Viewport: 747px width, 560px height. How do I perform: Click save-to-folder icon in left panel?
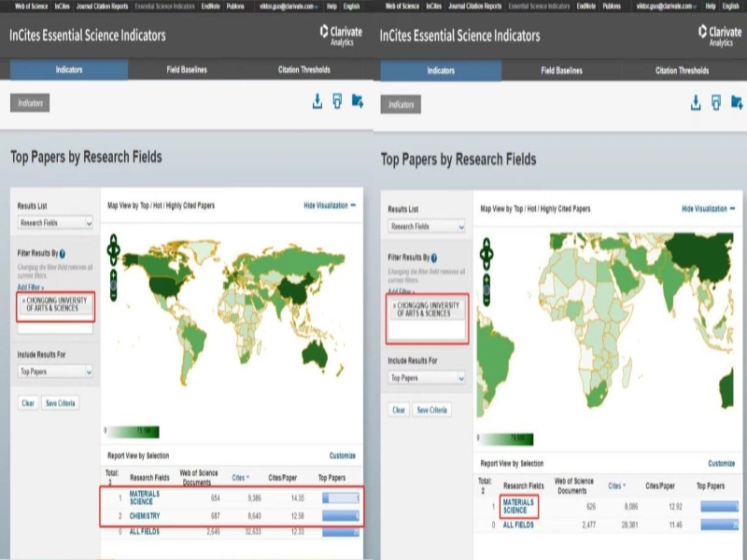358,102
